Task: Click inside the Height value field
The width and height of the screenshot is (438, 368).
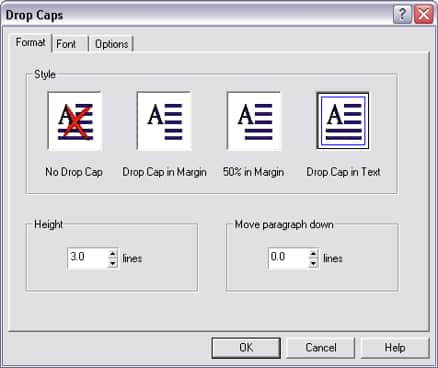Action: click(88, 258)
